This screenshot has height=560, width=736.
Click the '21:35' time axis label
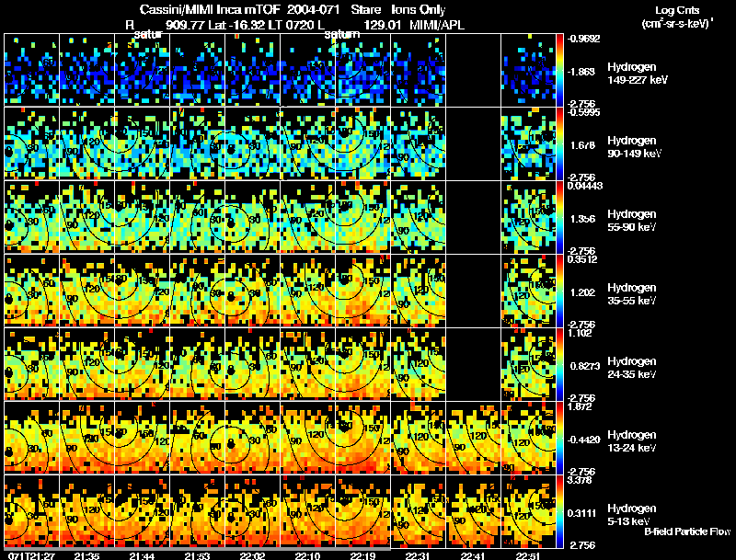tap(86, 555)
